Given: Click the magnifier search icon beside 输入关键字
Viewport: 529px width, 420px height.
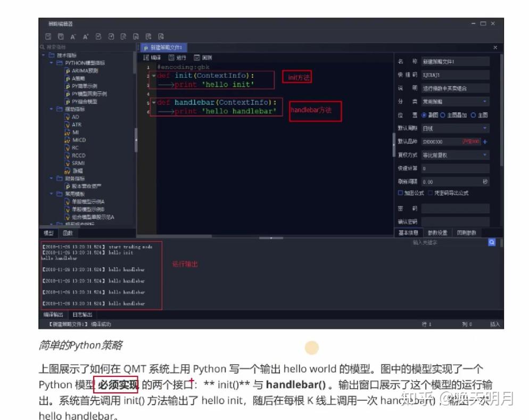Looking at the screenshot, I should [x=492, y=241].
